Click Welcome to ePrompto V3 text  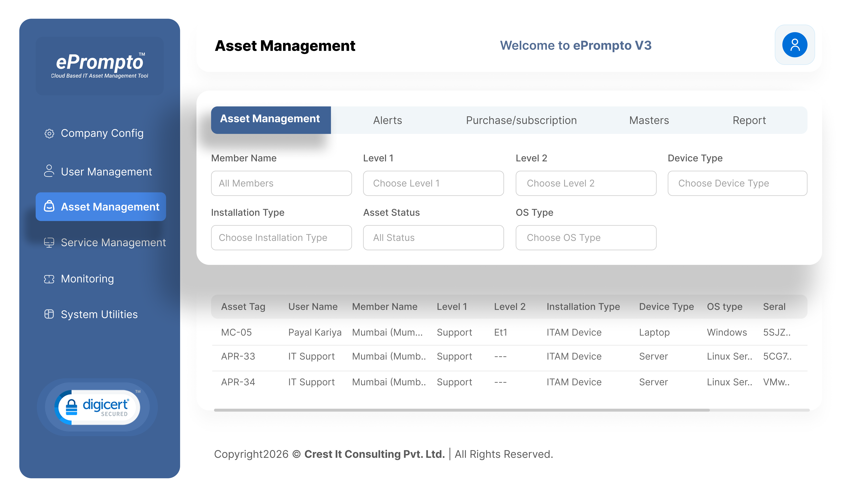(x=575, y=45)
